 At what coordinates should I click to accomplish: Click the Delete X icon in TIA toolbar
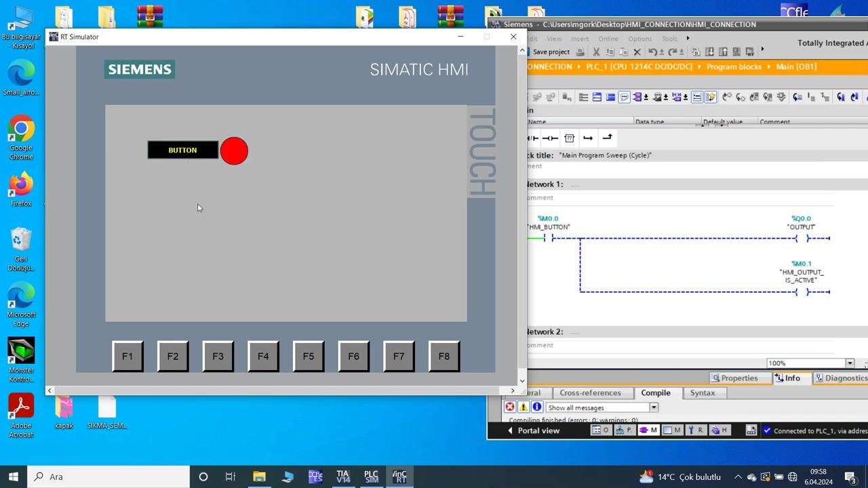[x=637, y=52]
